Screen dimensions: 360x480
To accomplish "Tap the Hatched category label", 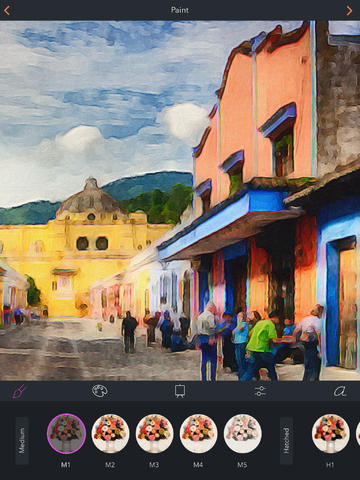I will (x=286, y=441).
